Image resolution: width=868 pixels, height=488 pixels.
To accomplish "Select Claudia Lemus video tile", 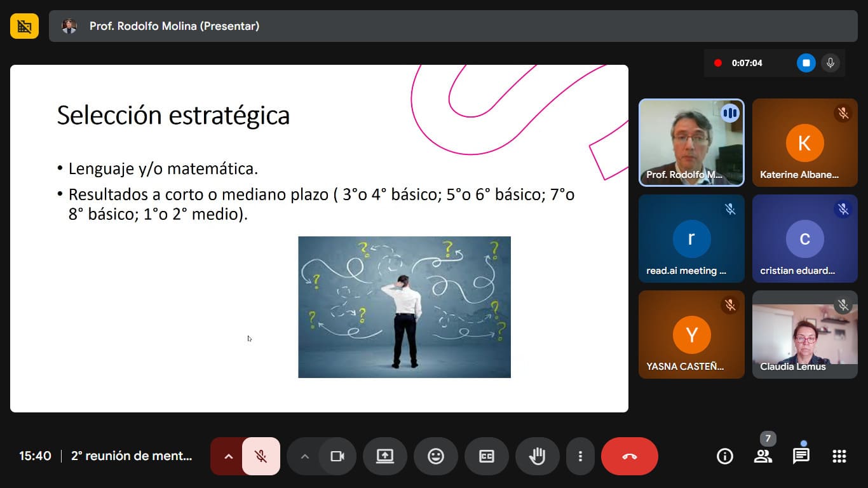I will (x=804, y=335).
